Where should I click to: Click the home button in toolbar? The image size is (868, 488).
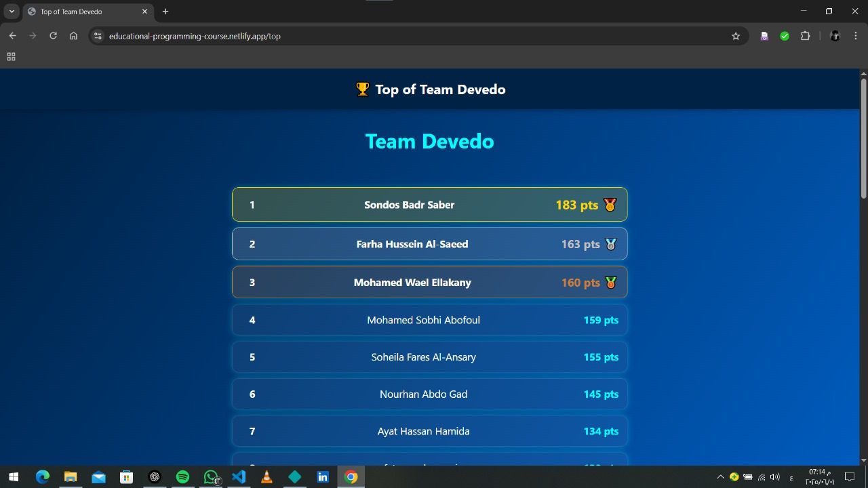pyautogui.click(x=73, y=36)
